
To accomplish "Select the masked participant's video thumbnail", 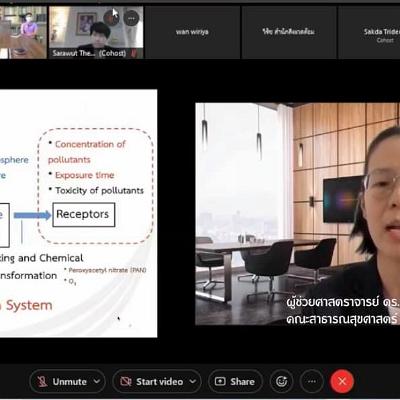I will point(23,32).
